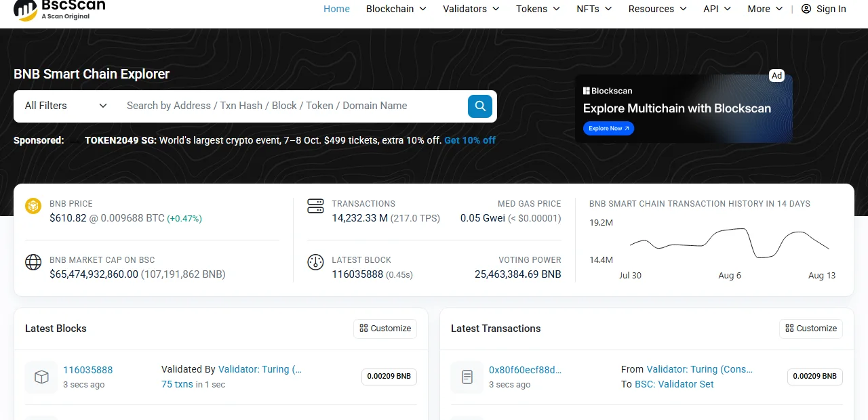The height and width of the screenshot is (420, 868).
Task: Open the All Filters dropdown
Action: (x=66, y=106)
